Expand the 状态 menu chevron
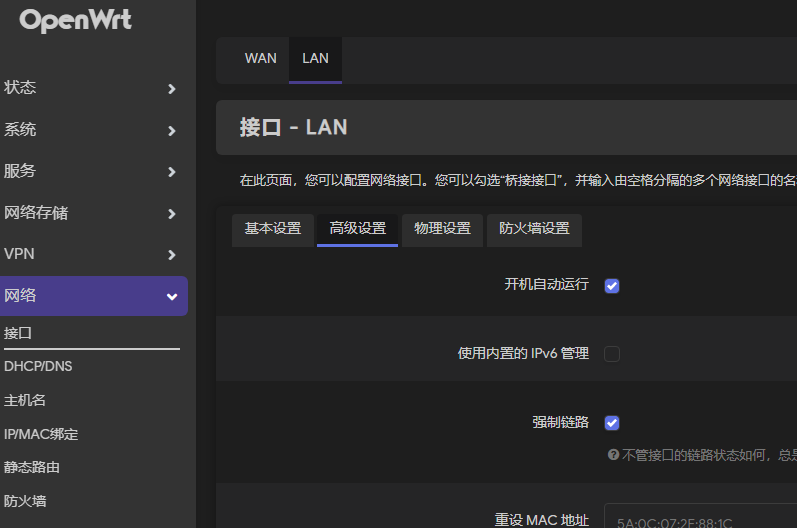 coord(172,89)
